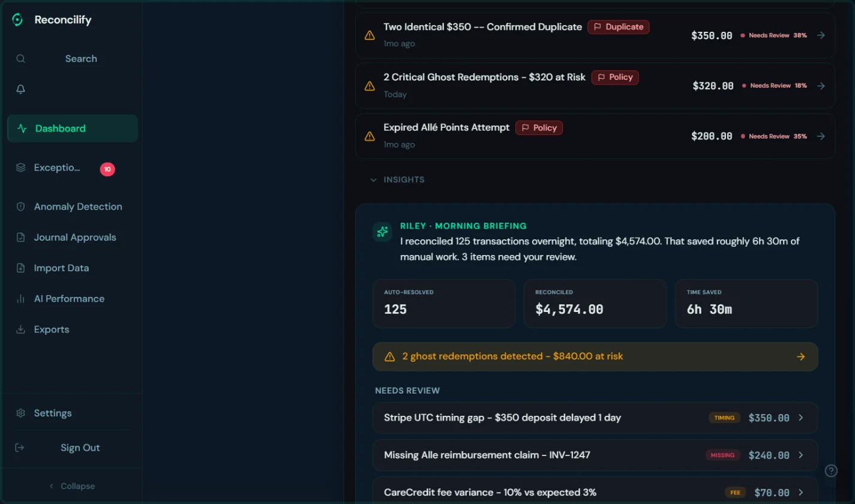The image size is (855, 504).
Task: Open AI Performance via its chart icon
Action: (20, 298)
